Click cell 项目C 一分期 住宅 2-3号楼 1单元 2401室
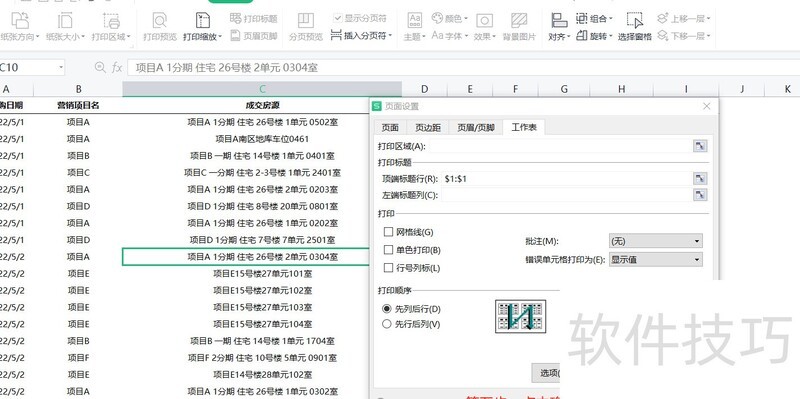 pos(262,172)
